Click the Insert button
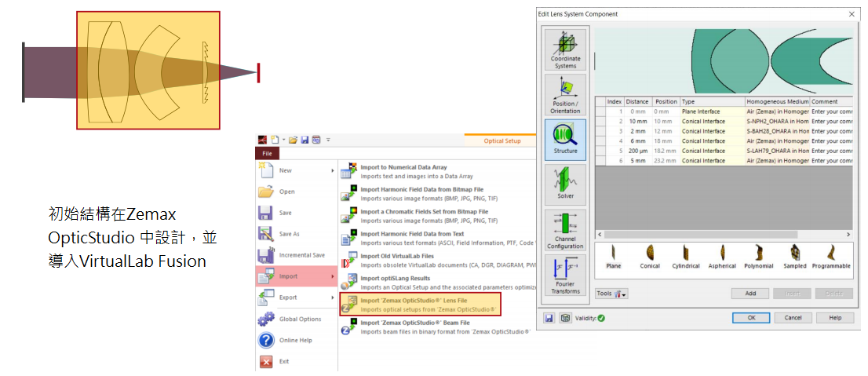Image resolution: width=868 pixels, height=376 pixels. (x=792, y=294)
